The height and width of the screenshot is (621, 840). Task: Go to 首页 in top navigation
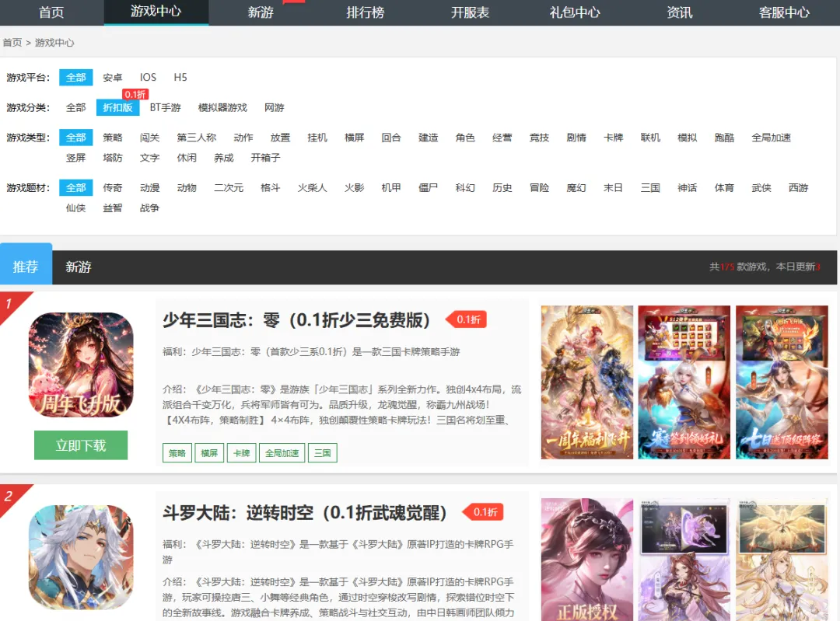(51, 12)
